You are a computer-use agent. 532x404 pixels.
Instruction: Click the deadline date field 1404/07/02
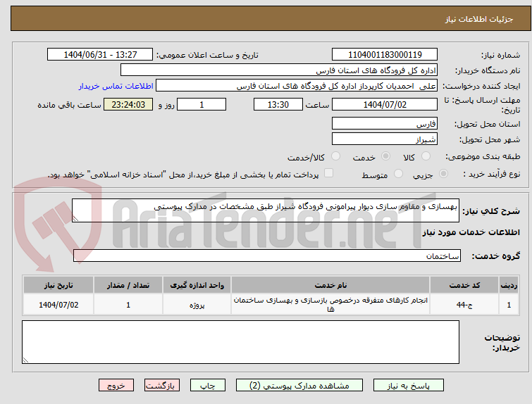click(385, 104)
